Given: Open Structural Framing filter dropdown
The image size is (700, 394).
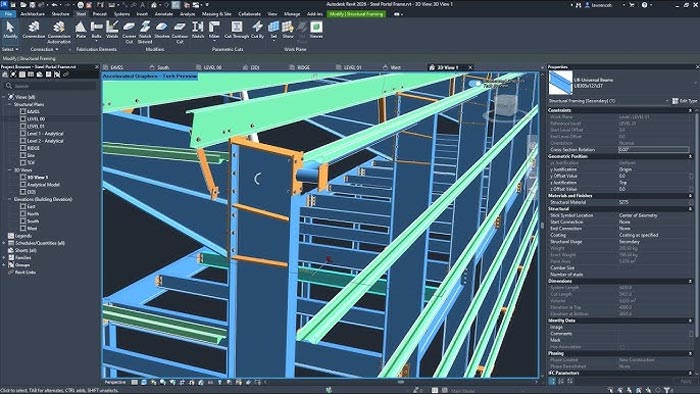Looking at the screenshot, I should [667, 101].
